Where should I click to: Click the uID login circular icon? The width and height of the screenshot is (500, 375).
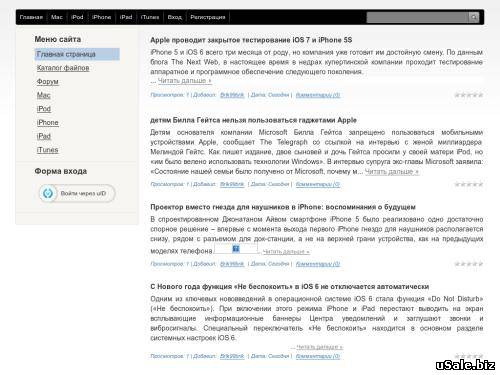48,193
